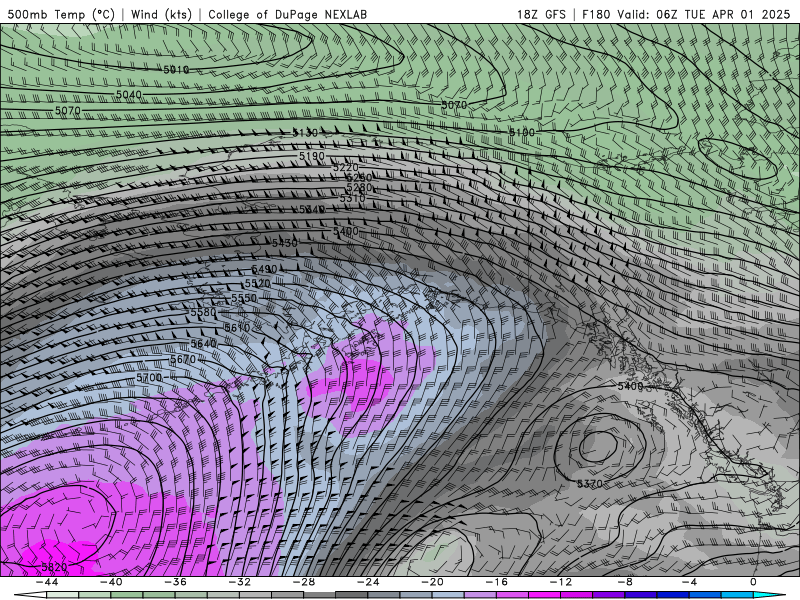Image resolution: width=800 pixels, height=600 pixels.
Task: Click the -36 color scale label
Action: pos(175,582)
